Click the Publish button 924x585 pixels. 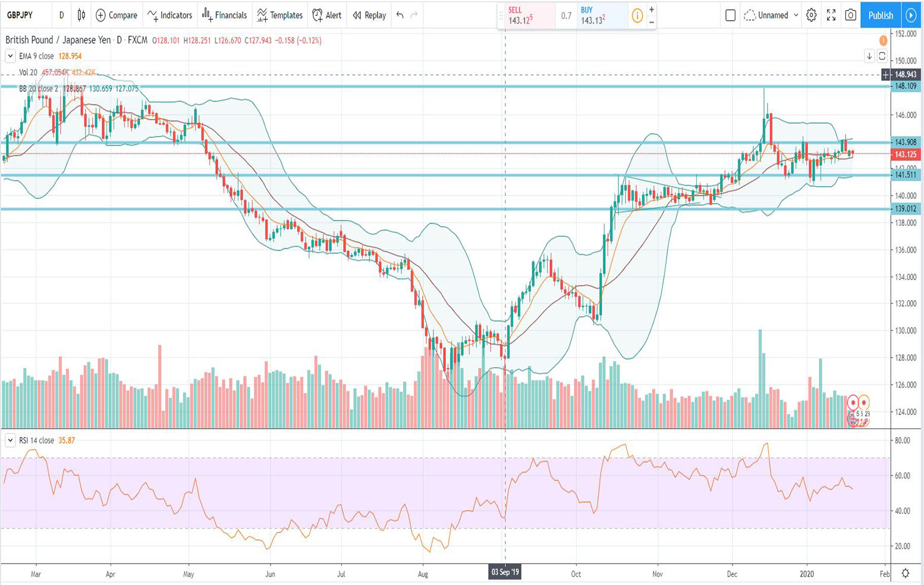880,15
